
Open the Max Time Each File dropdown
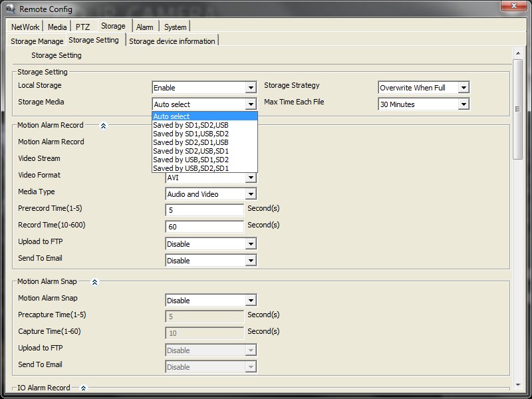coord(424,104)
